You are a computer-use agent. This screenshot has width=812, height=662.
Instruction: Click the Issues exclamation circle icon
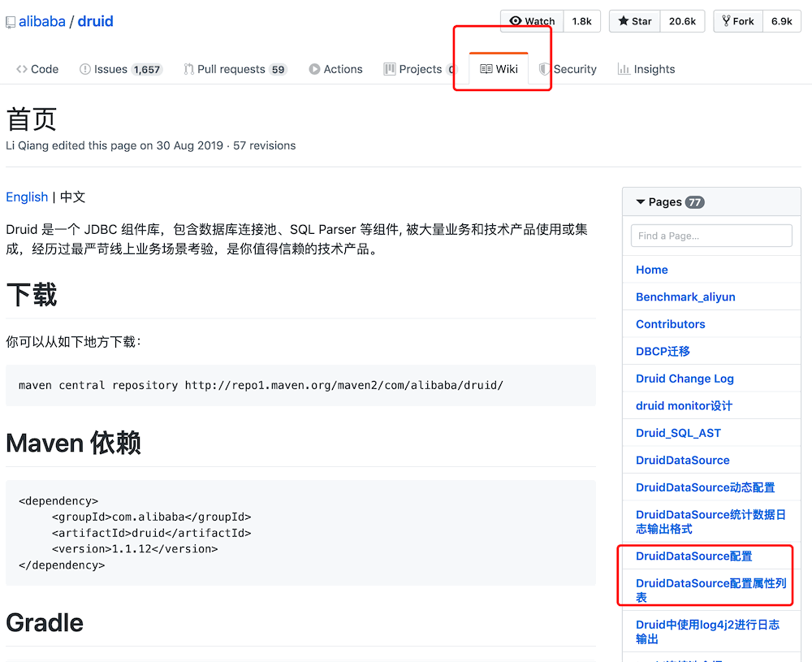click(x=85, y=69)
